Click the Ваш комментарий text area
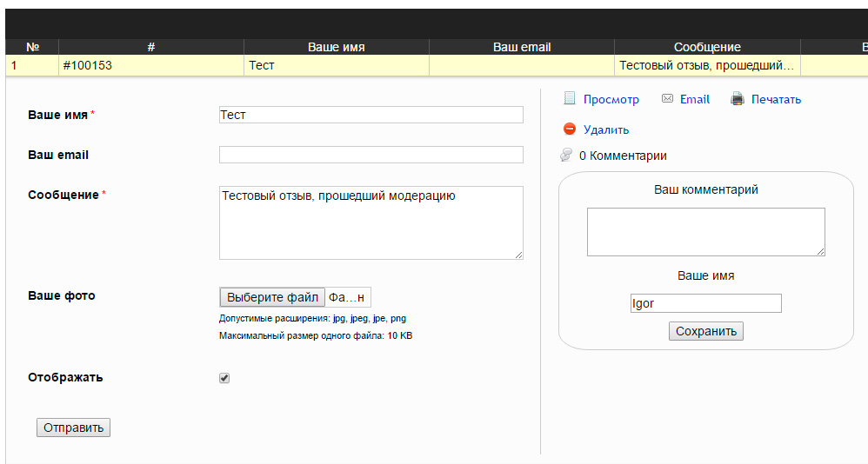This screenshot has width=868, height=464. tap(705, 232)
